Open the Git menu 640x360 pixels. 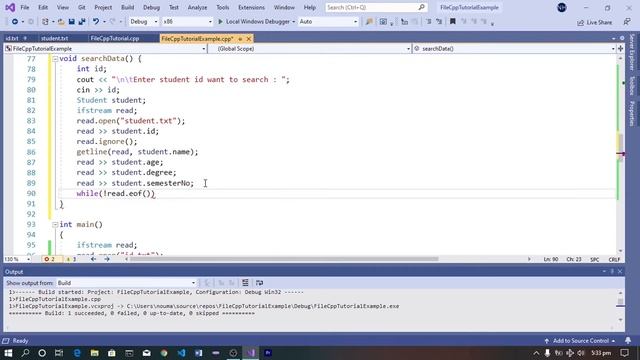(82, 7)
